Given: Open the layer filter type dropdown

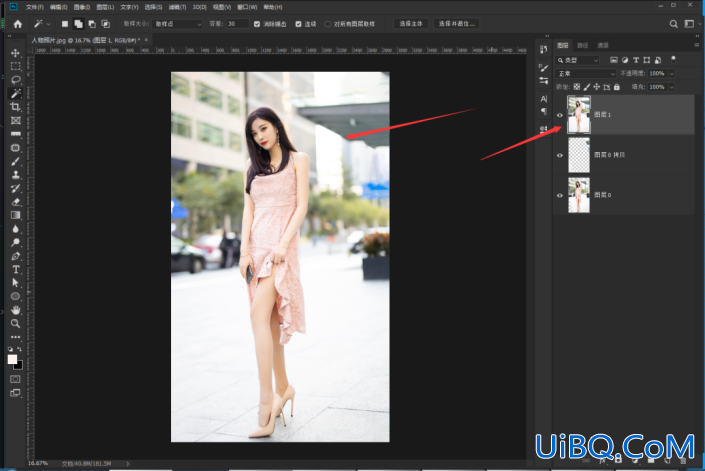Looking at the screenshot, I should pyautogui.click(x=577, y=60).
